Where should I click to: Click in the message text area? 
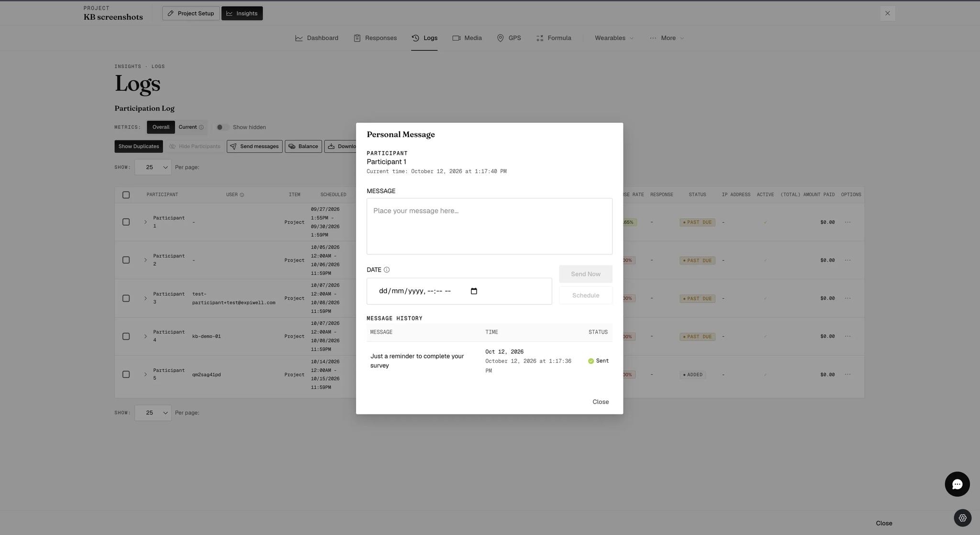490,226
